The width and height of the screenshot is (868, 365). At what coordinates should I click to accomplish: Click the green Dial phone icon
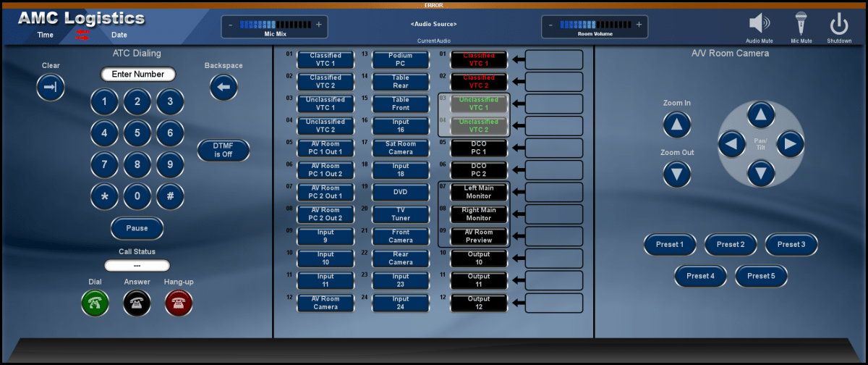pos(95,303)
